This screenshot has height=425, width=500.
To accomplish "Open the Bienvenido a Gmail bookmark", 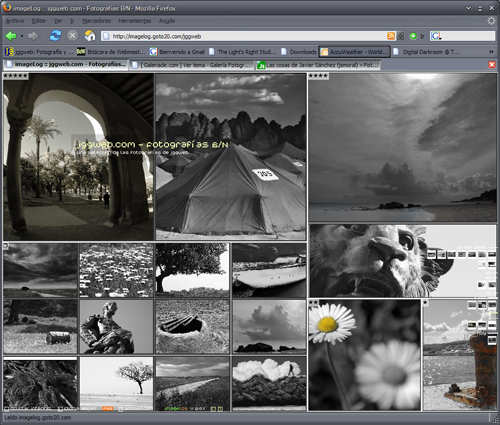I will coord(177,52).
